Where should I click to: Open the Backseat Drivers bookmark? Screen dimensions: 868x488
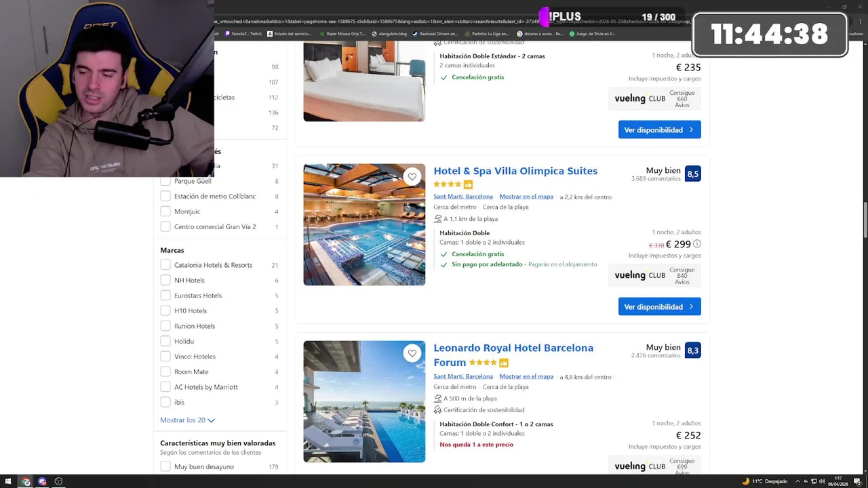(435, 33)
